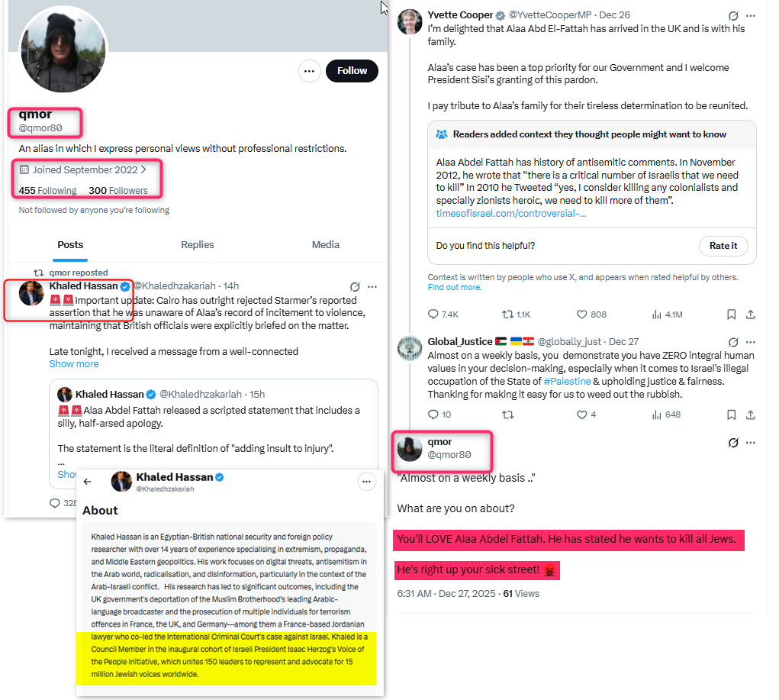Click the Rate it button
Image resolution: width=779 pixels, height=700 pixels.
(723, 246)
